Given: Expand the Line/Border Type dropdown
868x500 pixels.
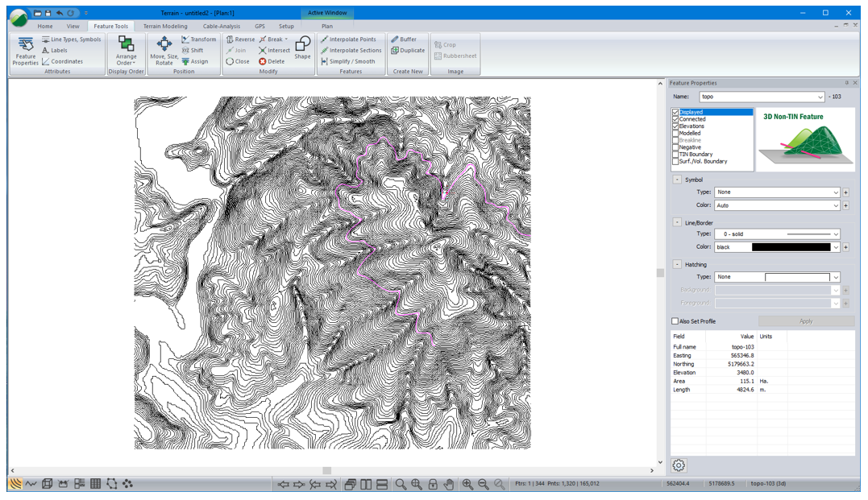Looking at the screenshot, I should [x=836, y=234].
